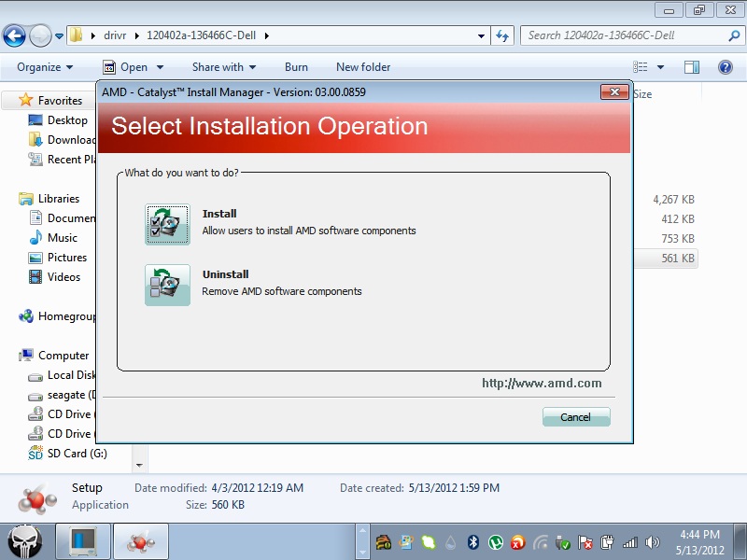Open Start menu skull orb
The width and height of the screenshot is (747, 560).
[x=25, y=542]
